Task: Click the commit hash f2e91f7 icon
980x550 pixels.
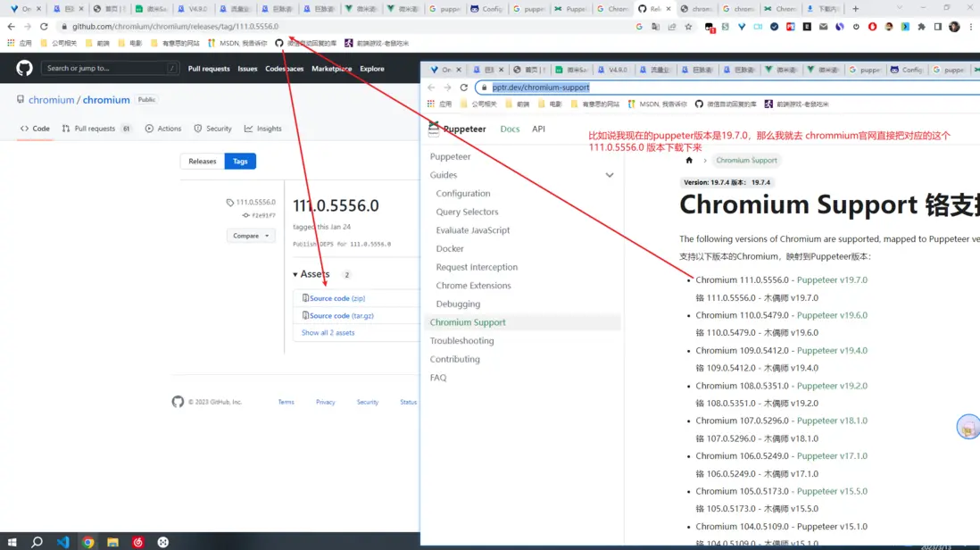Action: (245, 215)
